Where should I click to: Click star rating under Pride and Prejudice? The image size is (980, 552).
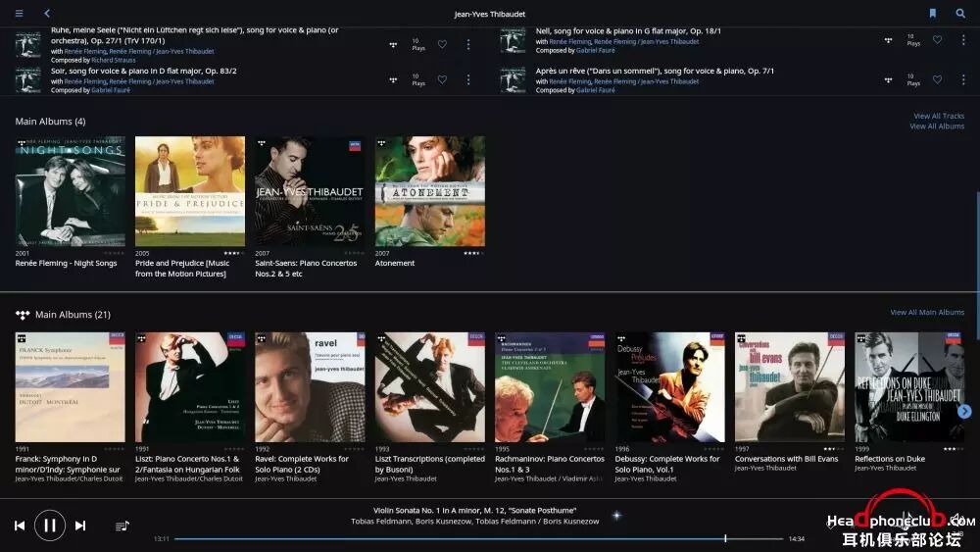pyautogui.click(x=233, y=253)
